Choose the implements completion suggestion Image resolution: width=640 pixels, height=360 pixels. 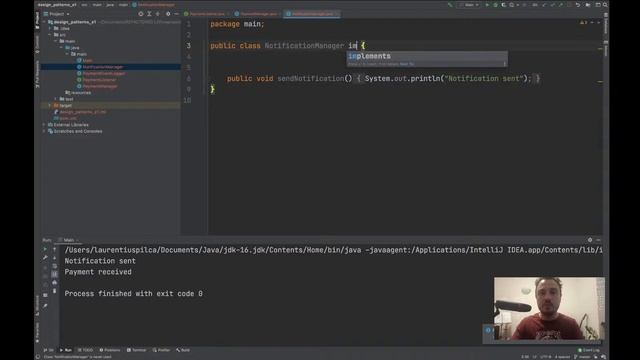[427, 56]
